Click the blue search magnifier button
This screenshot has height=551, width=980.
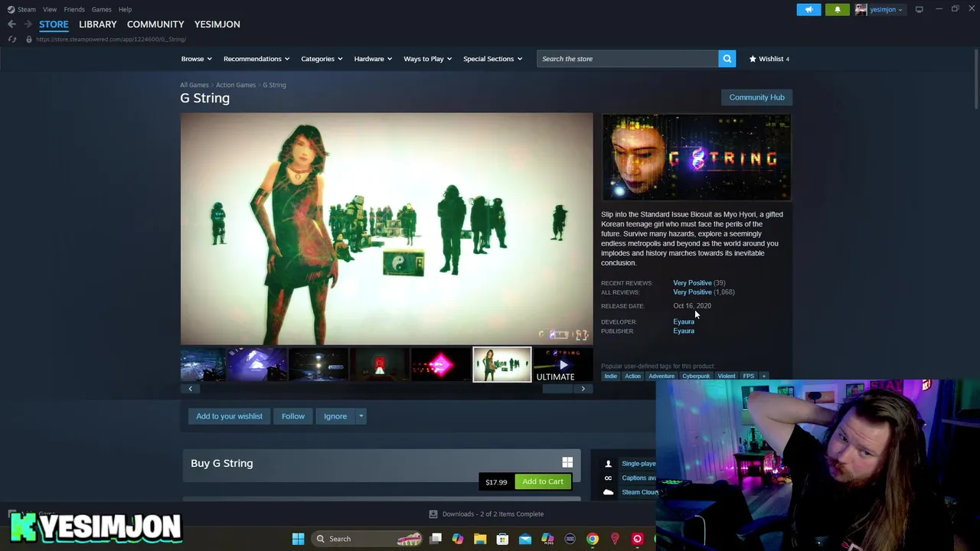click(727, 59)
